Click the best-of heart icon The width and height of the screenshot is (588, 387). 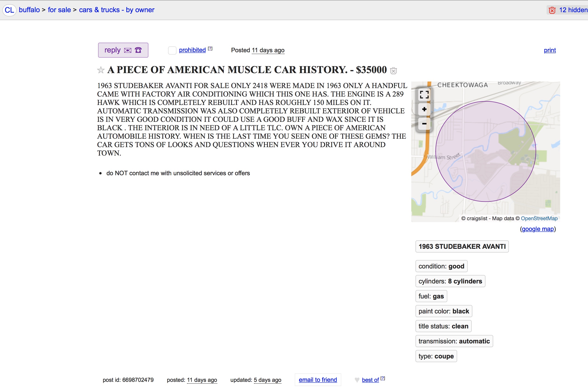point(357,380)
